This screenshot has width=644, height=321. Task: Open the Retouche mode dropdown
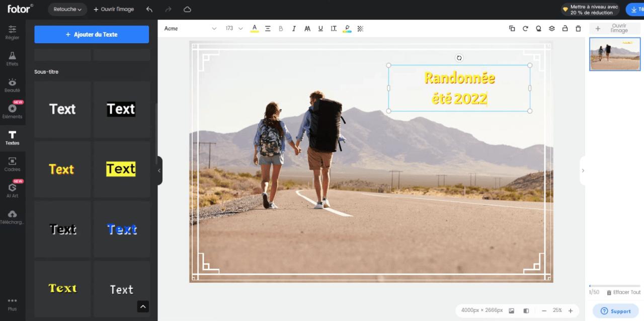[67, 9]
